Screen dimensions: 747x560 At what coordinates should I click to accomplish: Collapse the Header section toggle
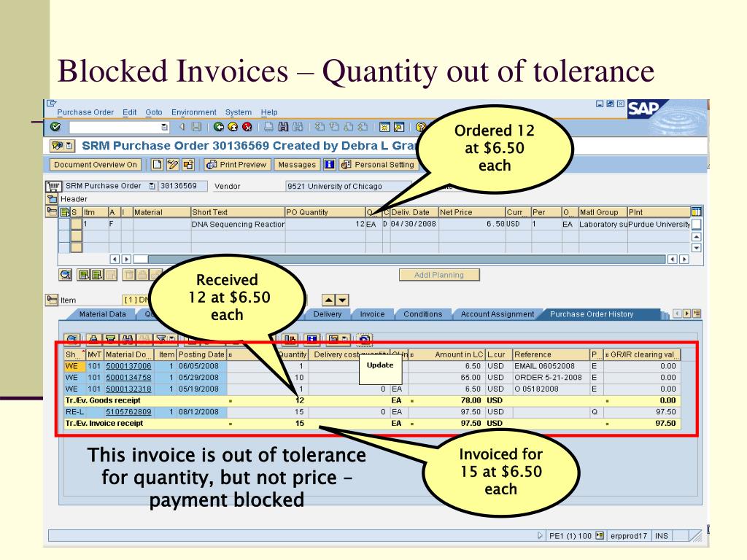coord(52,198)
